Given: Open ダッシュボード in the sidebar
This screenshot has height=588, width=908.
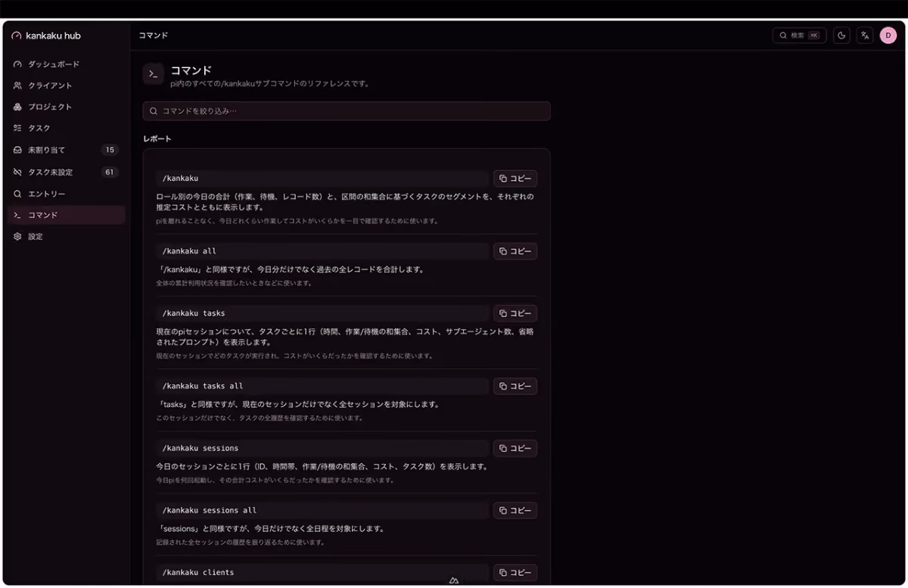Looking at the screenshot, I should click(x=67, y=64).
